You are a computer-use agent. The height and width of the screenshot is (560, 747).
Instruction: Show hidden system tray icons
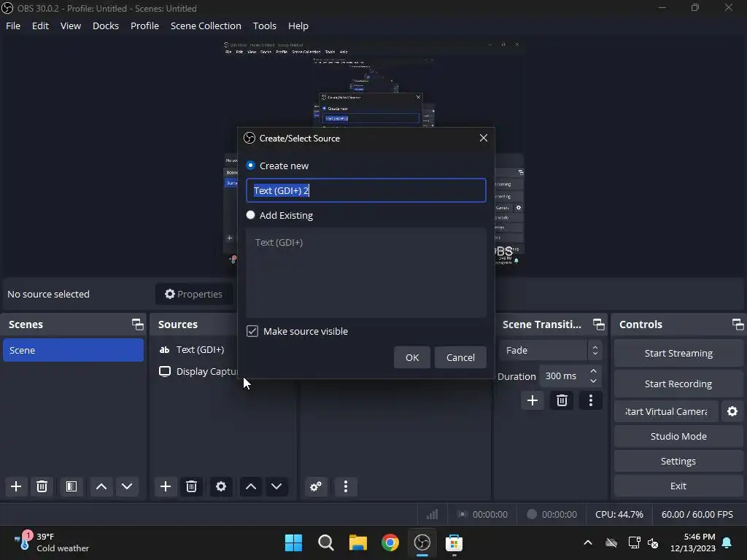pos(588,542)
